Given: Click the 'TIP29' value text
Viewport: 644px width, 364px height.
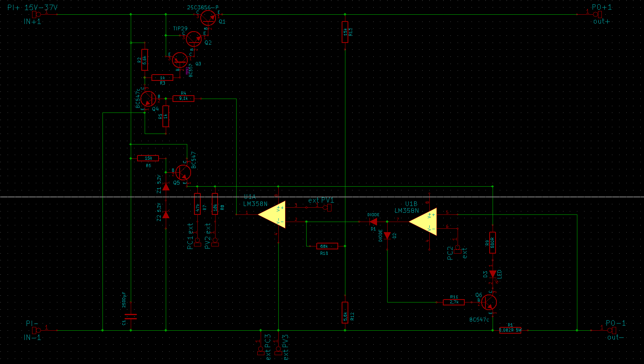Looking at the screenshot, I should click(x=180, y=29).
